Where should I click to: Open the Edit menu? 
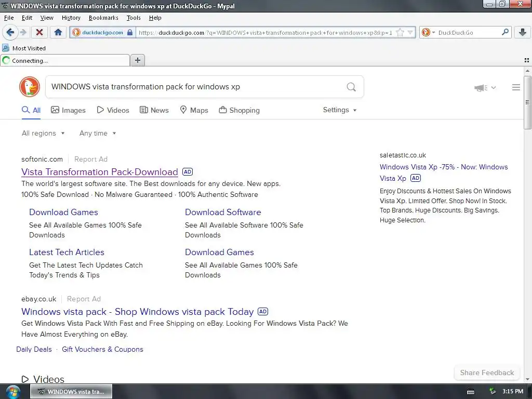click(x=27, y=18)
